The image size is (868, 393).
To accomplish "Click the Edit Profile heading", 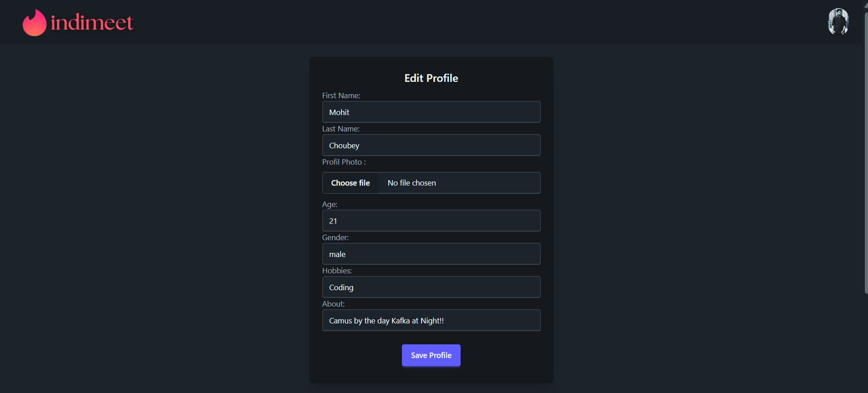I will (431, 78).
